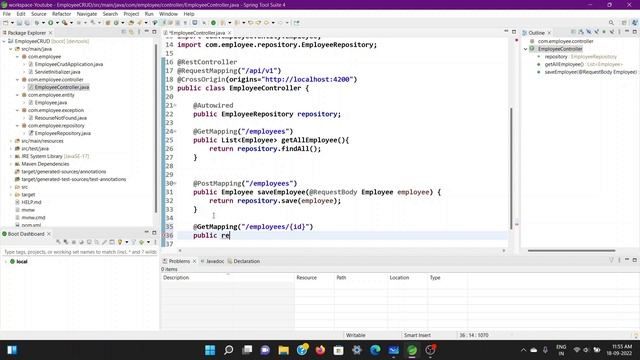Open the Refactor menu
The image size is (640, 360).
(61, 14)
